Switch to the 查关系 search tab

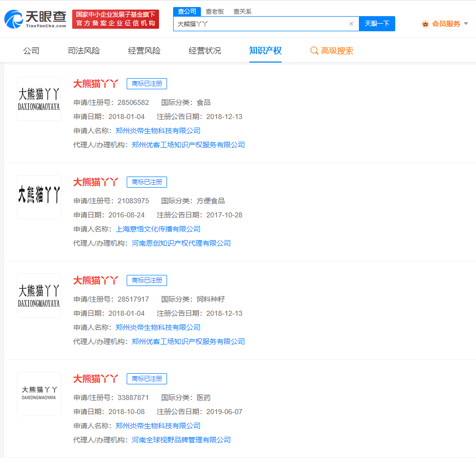242,11
